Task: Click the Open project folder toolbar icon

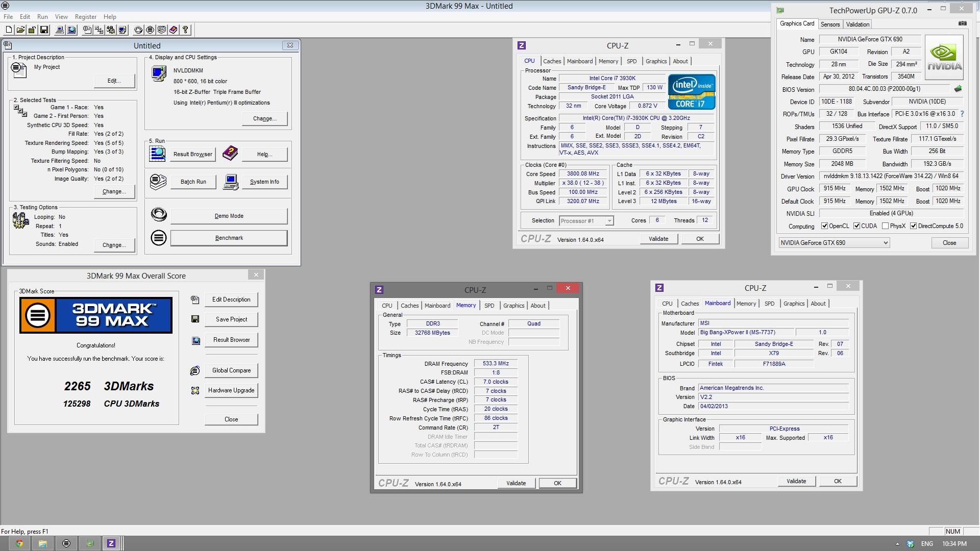Action: click(20, 30)
